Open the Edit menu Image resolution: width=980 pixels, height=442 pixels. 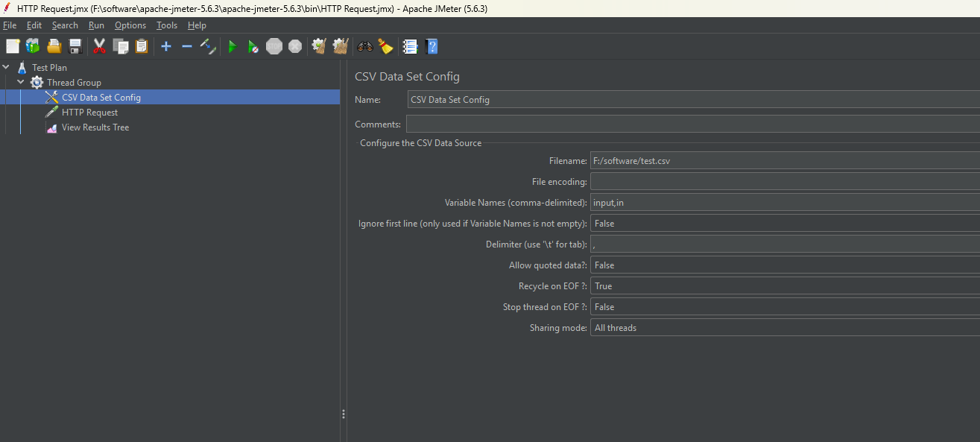(x=34, y=25)
